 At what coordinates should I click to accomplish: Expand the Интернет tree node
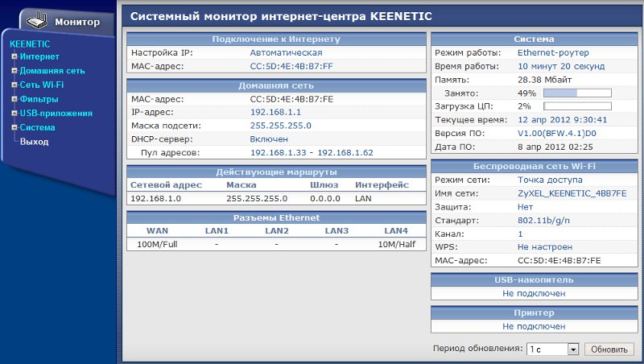coord(14,56)
